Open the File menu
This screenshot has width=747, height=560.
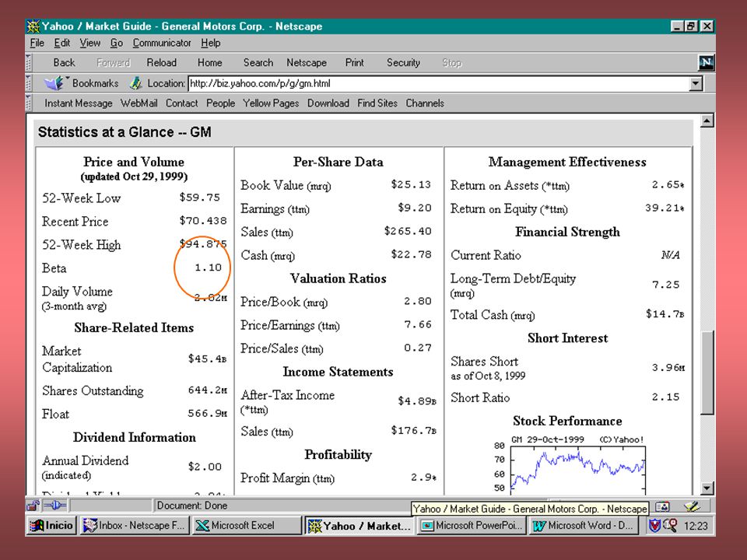37,43
